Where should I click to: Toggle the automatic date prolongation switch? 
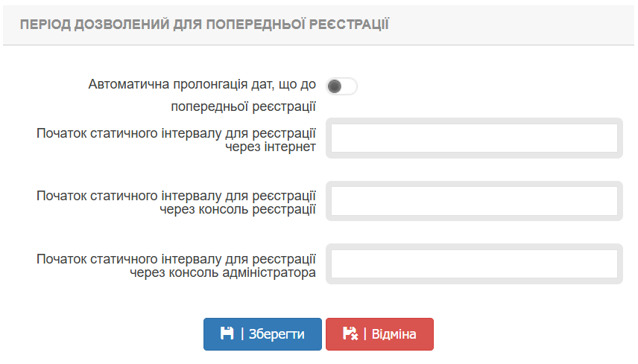(x=342, y=86)
